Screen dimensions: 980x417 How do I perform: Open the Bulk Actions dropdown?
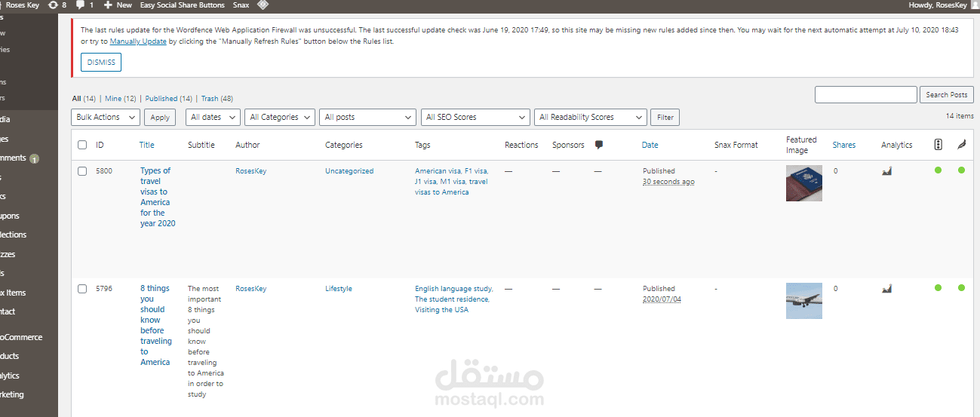(x=106, y=117)
